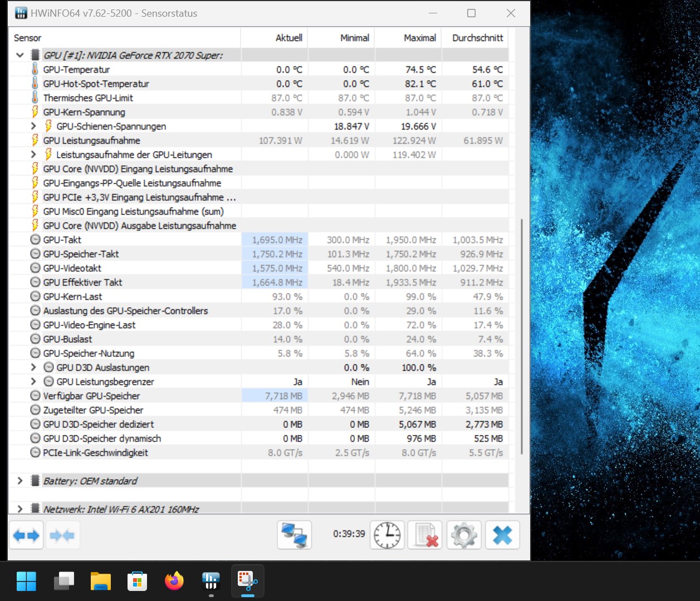The image size is (700, 601).
Task: Expand GPU D3D Auslastungen row
Action: click(x=33, y=367)
